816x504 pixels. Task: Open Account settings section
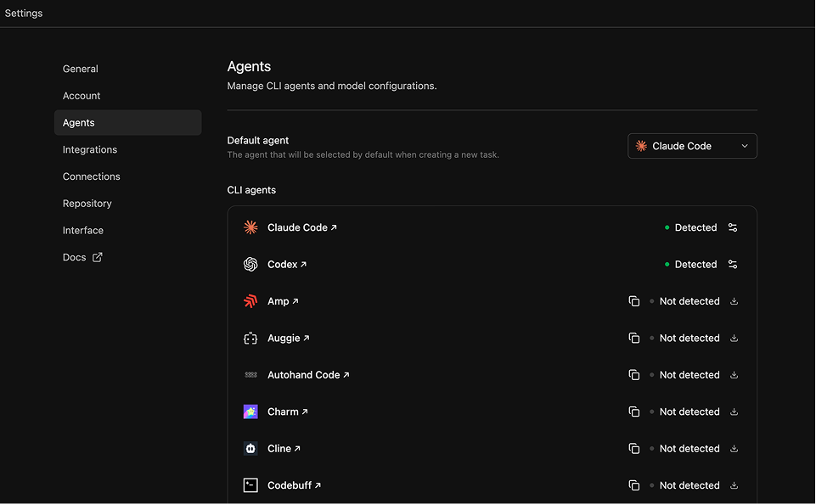pos(82,96)
